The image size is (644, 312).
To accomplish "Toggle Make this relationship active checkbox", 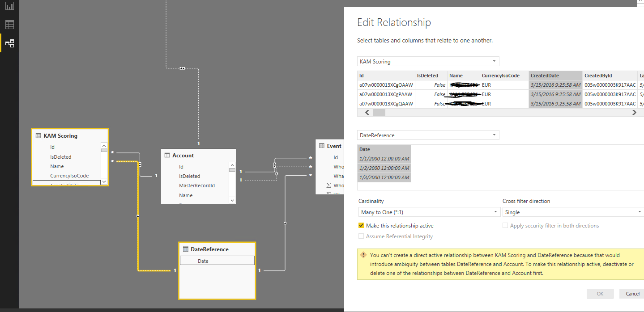I will (361, 226).
